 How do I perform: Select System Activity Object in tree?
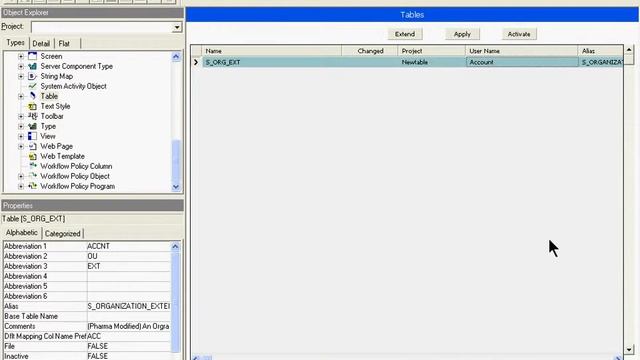(73, 86)
